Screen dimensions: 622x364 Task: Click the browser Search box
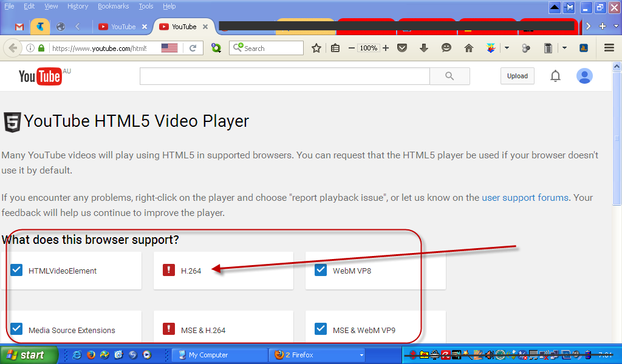click(266, 49)
